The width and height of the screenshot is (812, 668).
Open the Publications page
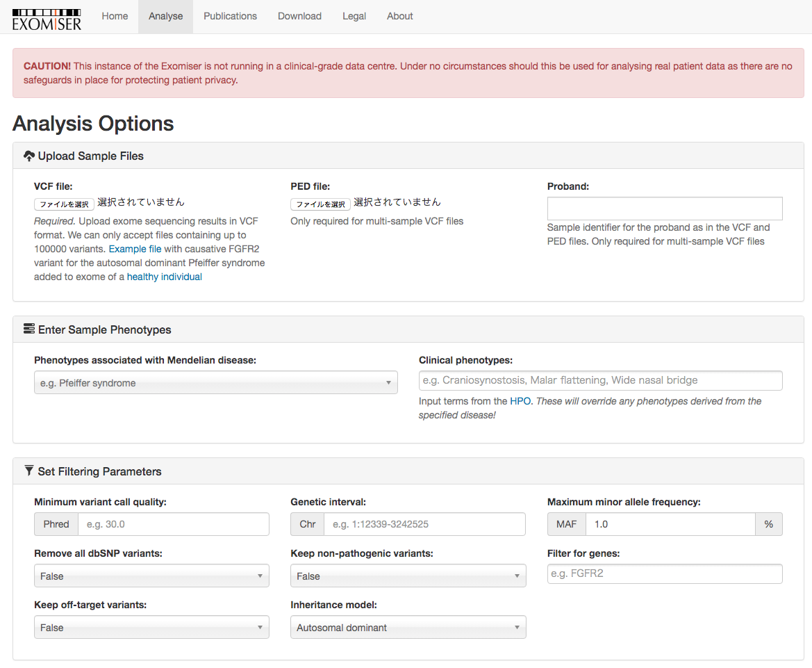(230, 16)
